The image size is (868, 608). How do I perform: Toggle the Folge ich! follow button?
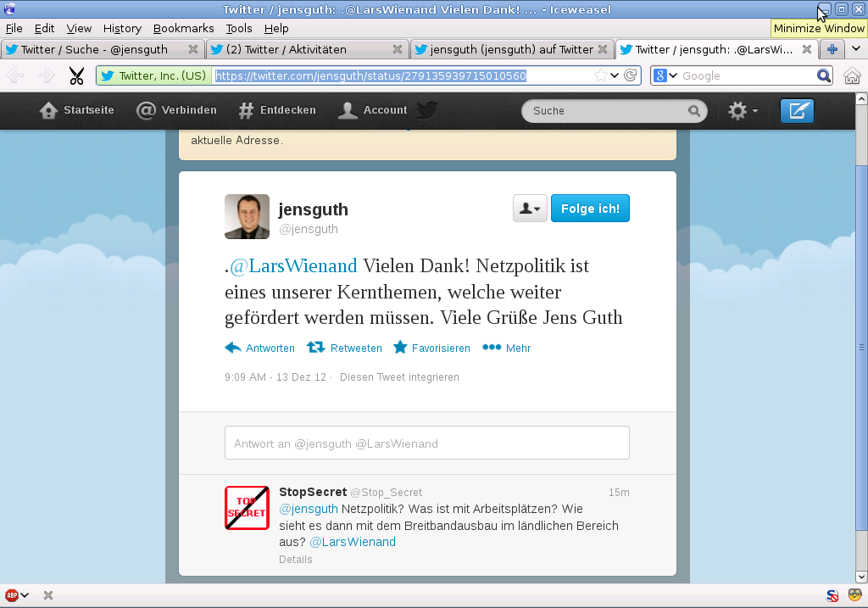(x=590, y=209)
